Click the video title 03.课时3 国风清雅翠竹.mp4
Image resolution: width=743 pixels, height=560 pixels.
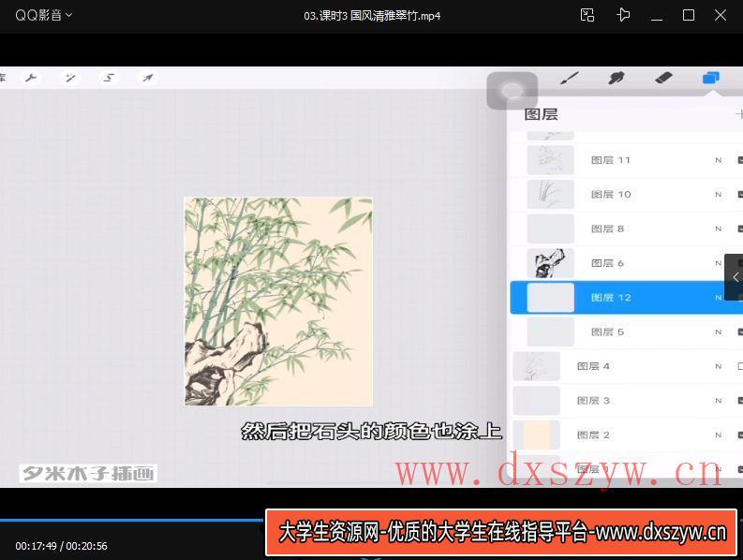point(372,16)
